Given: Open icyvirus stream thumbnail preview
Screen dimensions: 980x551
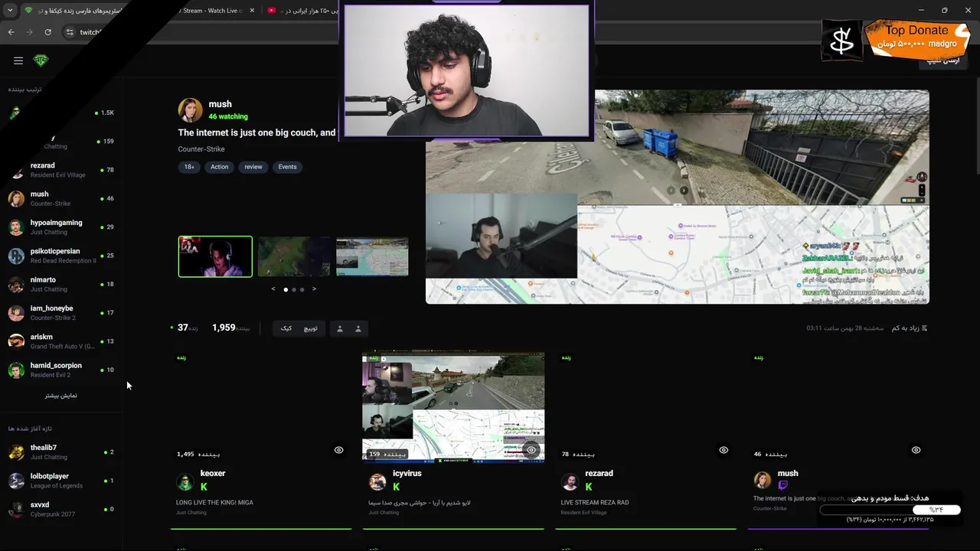Looking at the screenshot, I should pyautogui.click(x=453, y=407).
